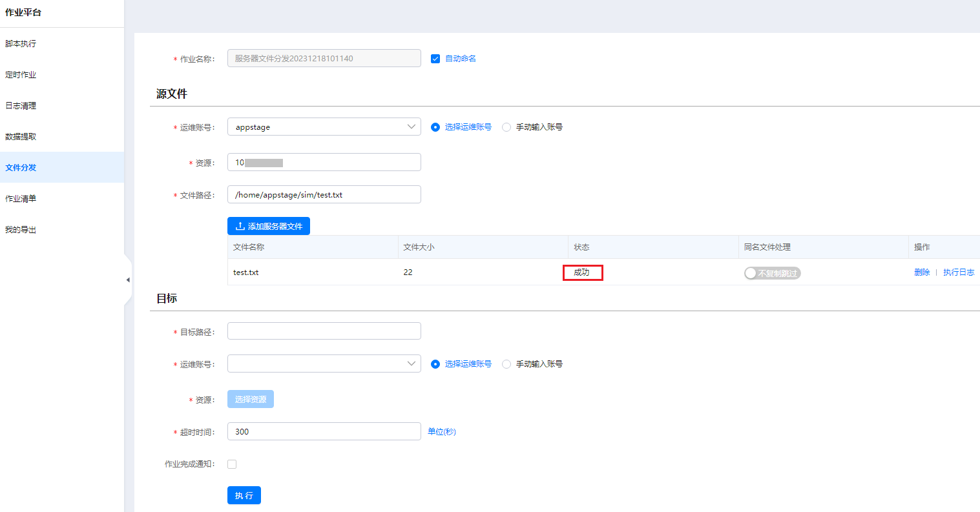Toggle the 不复制跳过 switch
The image size is (980, 512).
(x=772, y=273)
